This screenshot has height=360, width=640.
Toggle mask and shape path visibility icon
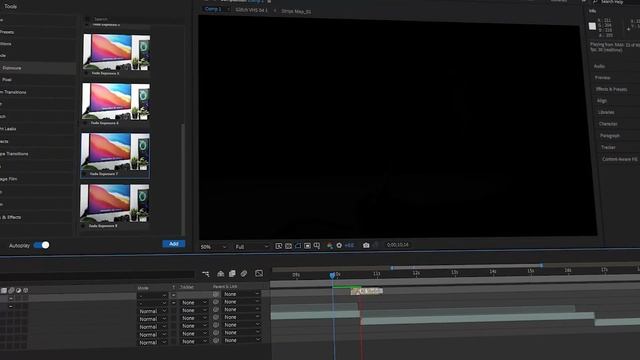coord(298,246)
